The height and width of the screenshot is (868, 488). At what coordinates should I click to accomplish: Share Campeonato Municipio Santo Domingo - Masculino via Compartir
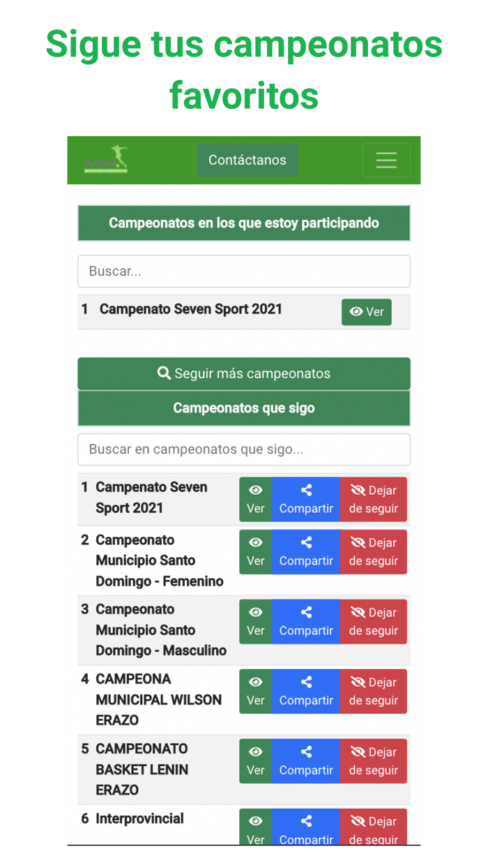click(x=306, y=621)
